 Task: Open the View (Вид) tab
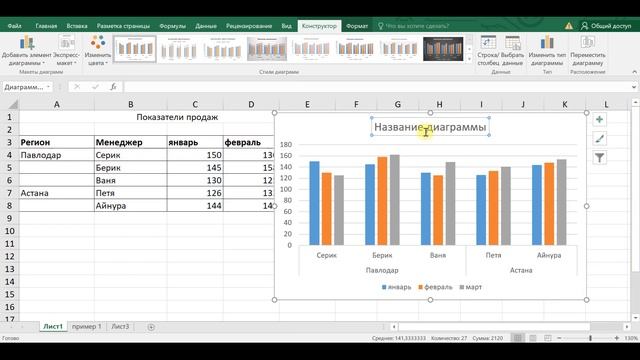[286, 26]
